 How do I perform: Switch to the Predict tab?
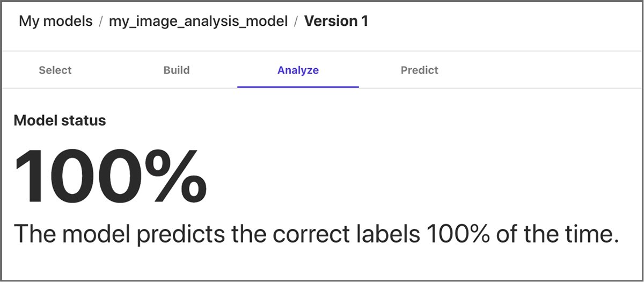pyautogui.click(x=419, y=70)
